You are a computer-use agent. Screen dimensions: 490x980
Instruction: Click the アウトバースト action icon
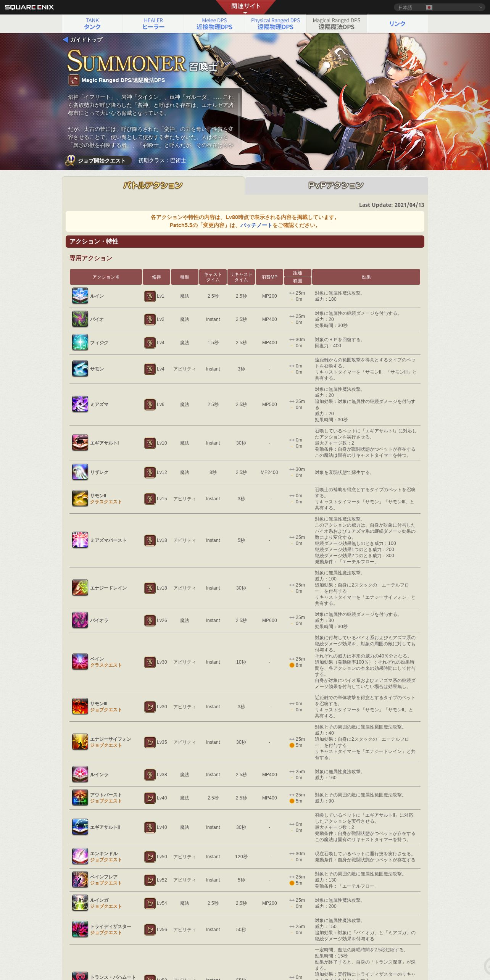pyautogui.click(x=80, y=798)
